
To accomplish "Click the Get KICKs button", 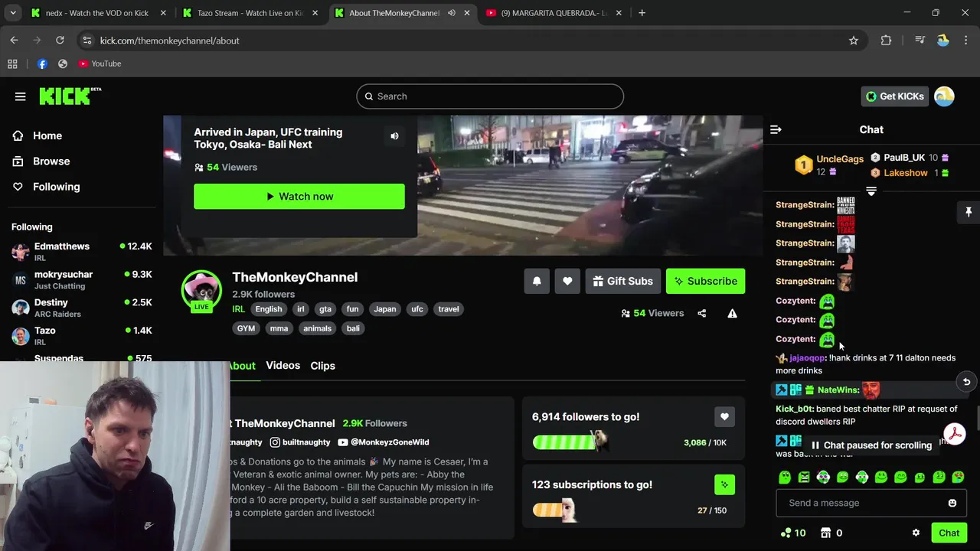I will (895, 96).
